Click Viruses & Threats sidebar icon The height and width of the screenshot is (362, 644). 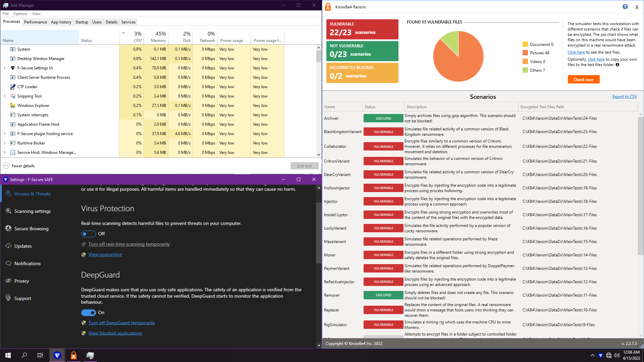click(8, 193)
